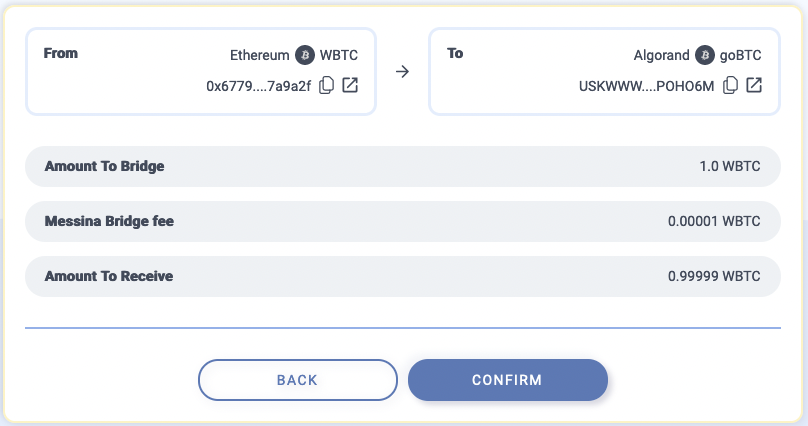
Task: Click the From card heading
Action: click(x=61, y=54)
